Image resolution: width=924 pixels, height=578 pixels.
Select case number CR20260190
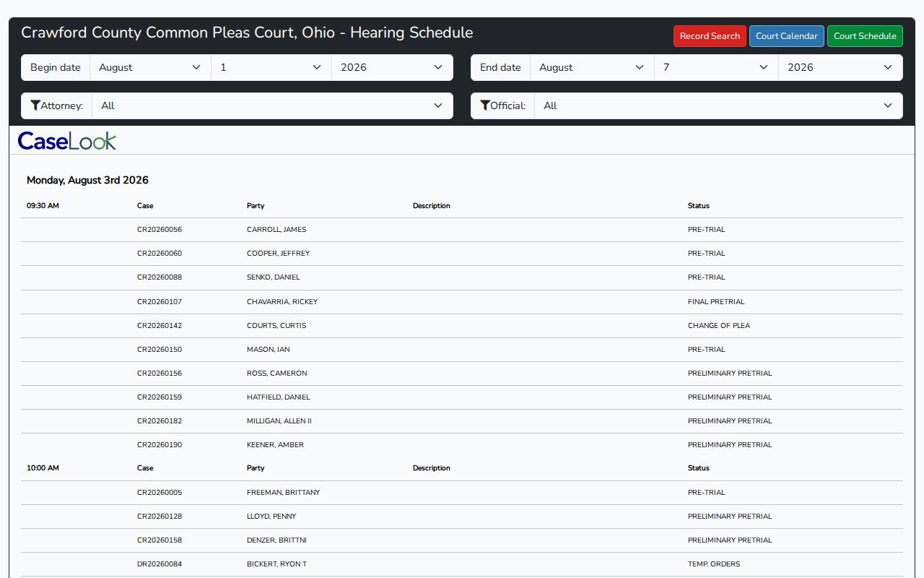[x=160, y=445]
